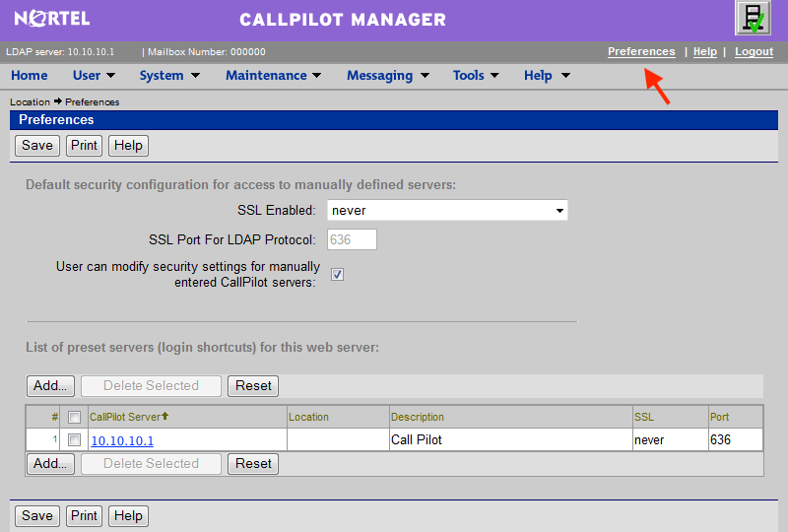Expand the Maintenance menu
This screenshot has width=788, height=532.
tap(274, 76)
